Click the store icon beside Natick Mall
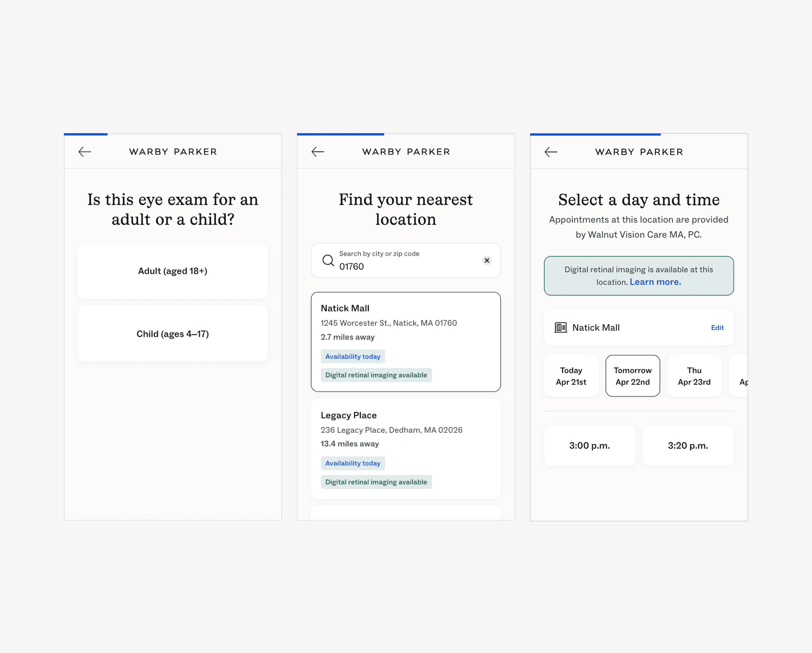 click(560, 328)
